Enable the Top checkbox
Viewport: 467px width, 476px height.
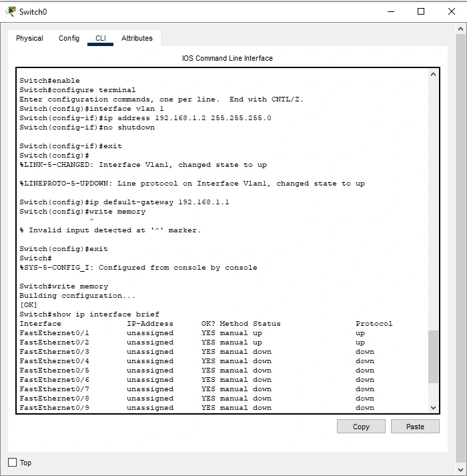tap(13, 463)
